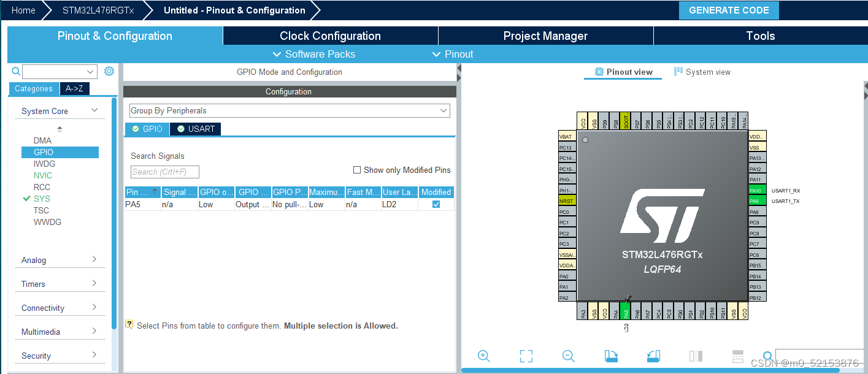This screenshot has width=868, height=374.
Task: Select RCC in System Core
Action: [42, 187]
